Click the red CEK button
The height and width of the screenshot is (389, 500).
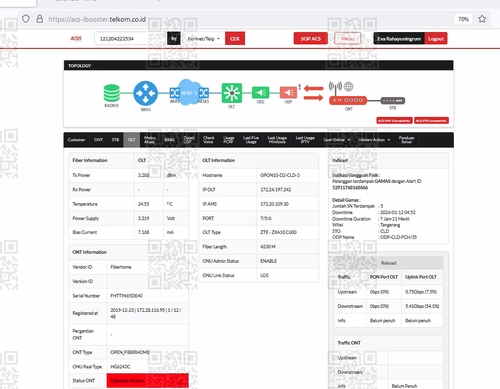click(x=235, y=38)
